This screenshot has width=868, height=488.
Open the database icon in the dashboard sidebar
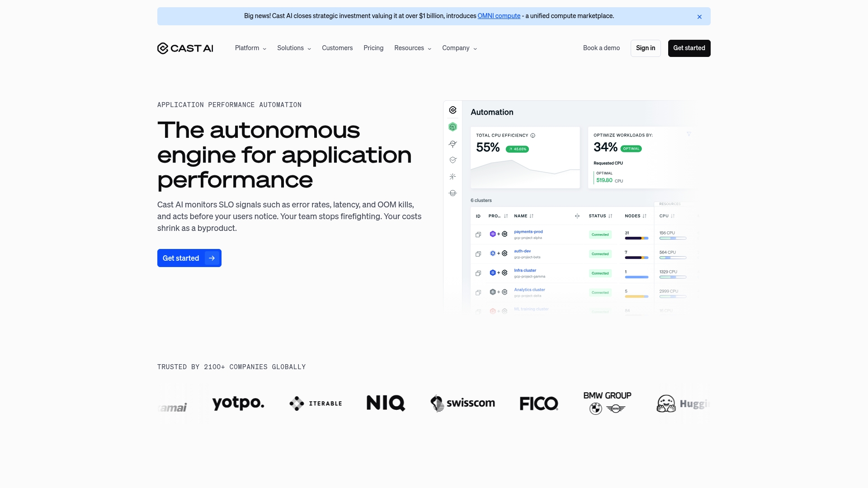point(452,193)
